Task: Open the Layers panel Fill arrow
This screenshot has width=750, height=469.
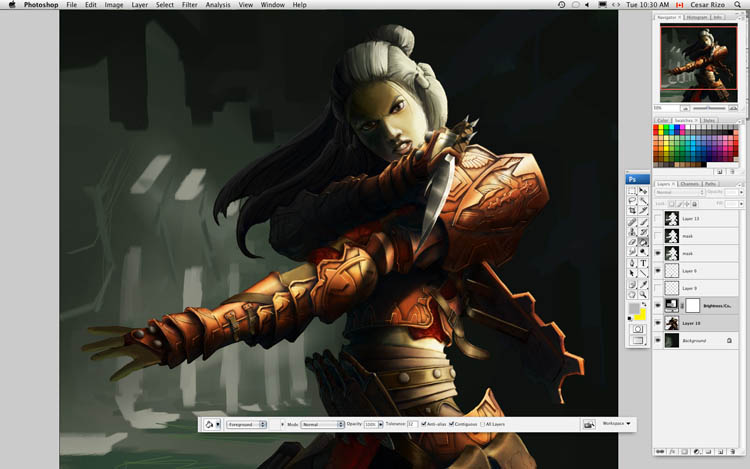Action: pos(741,204)
